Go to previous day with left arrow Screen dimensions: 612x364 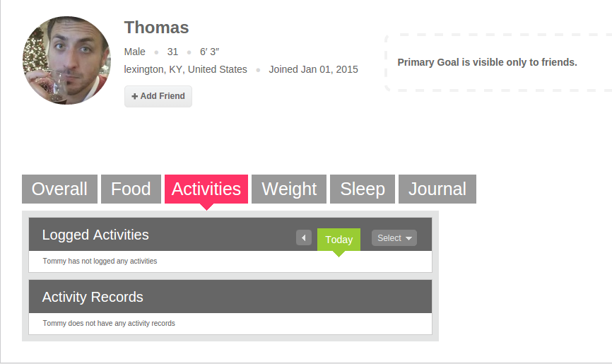(x=304, y=238)
